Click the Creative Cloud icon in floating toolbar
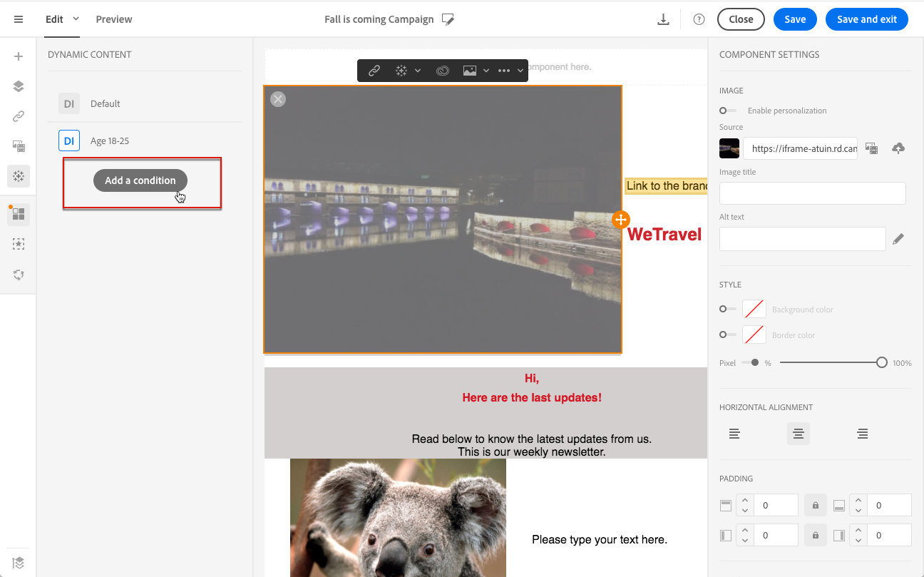 tap(443, 71)
